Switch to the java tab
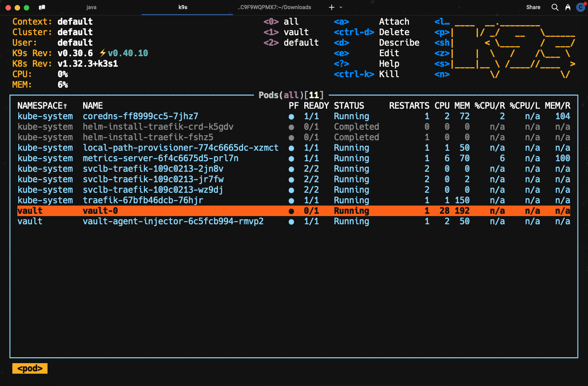588x386 pixels. [91, 7]
